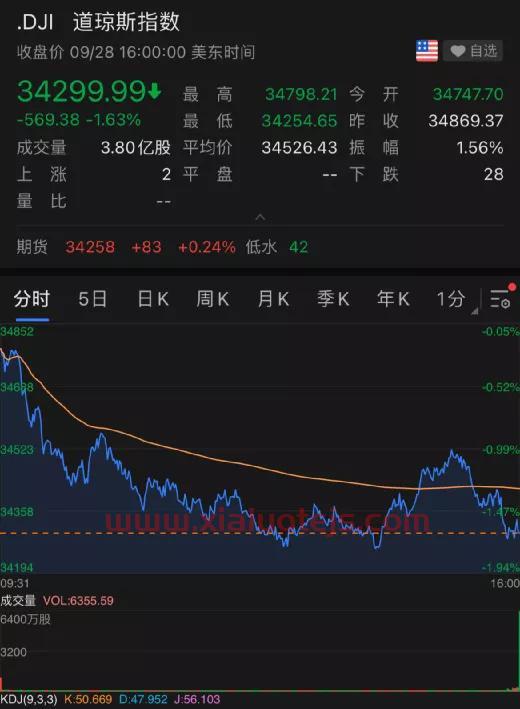Tap the 低水 42 basis value
Viewport: 520px width, 709px height.
click(277, 247)
